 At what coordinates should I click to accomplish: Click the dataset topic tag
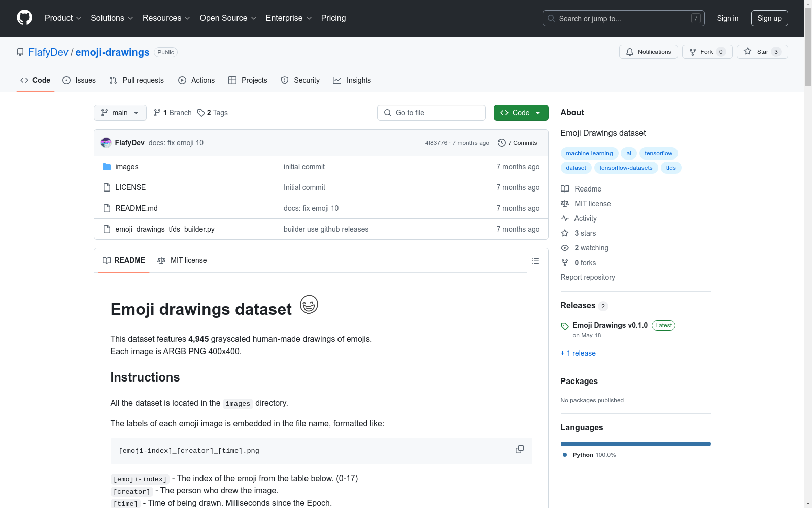[x=576, y=168]
